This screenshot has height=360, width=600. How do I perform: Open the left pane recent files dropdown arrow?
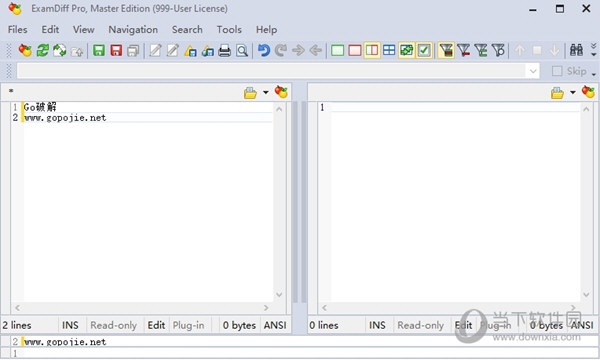tap(266, 93)
